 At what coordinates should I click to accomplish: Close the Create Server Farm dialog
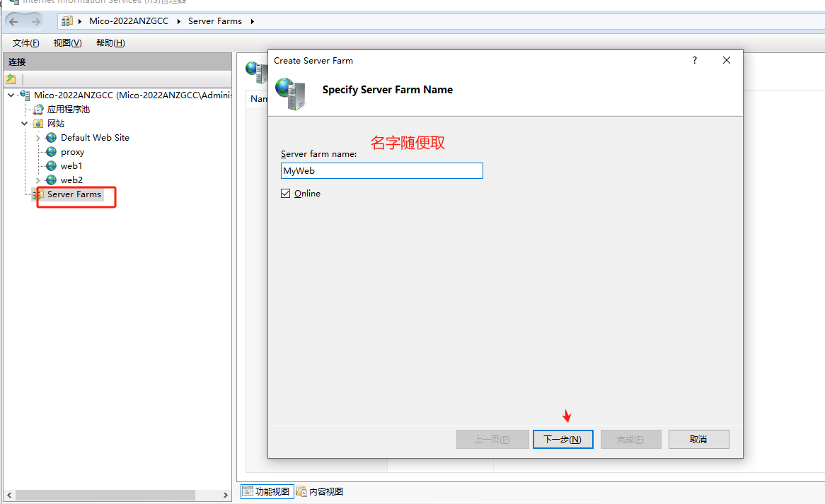tap(727, 61)
